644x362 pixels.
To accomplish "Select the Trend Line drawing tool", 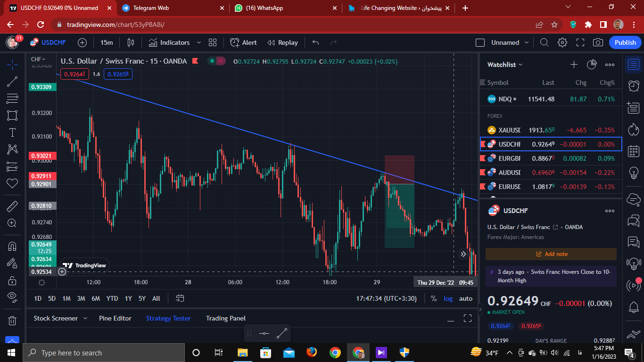I will (x=12, y=82).
